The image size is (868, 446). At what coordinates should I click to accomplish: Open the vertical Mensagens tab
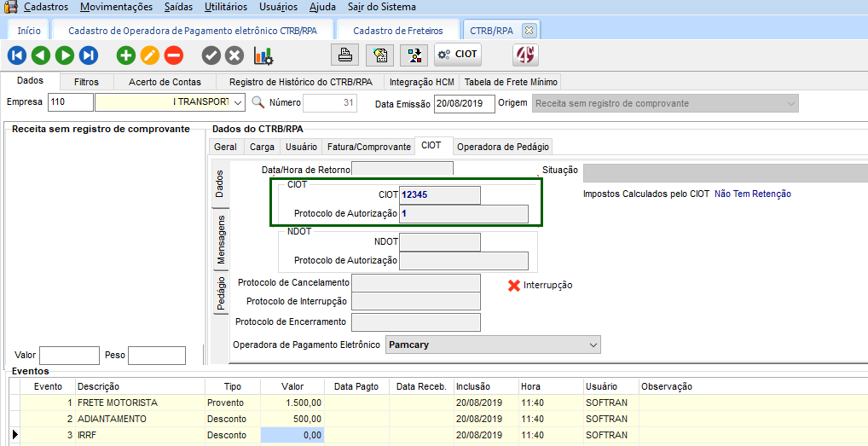221,240
